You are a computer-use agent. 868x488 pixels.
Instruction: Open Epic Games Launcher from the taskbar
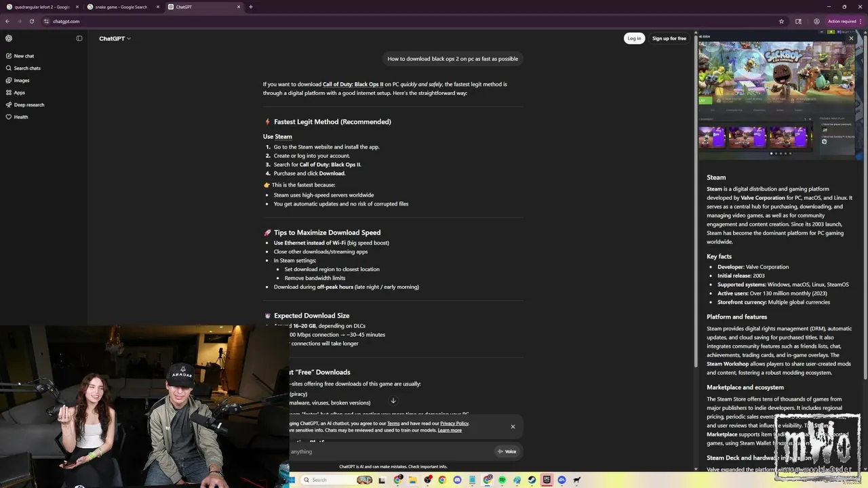tap(547, 480)
